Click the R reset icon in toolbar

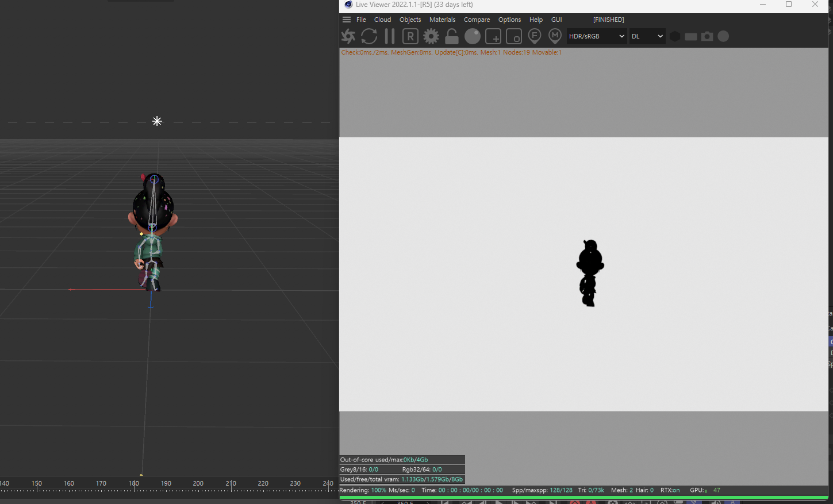coord(410,36)
